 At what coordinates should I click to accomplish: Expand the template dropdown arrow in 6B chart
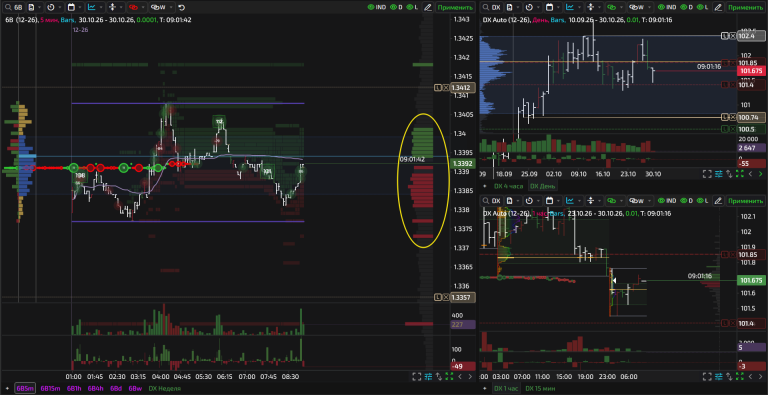pyautogui.click(x=40, y=7)
